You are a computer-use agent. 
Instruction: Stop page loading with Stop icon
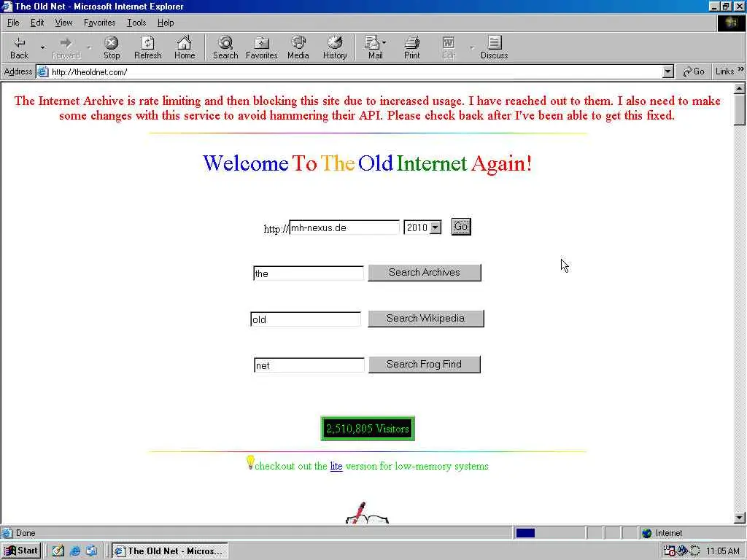tap(112, 47)
